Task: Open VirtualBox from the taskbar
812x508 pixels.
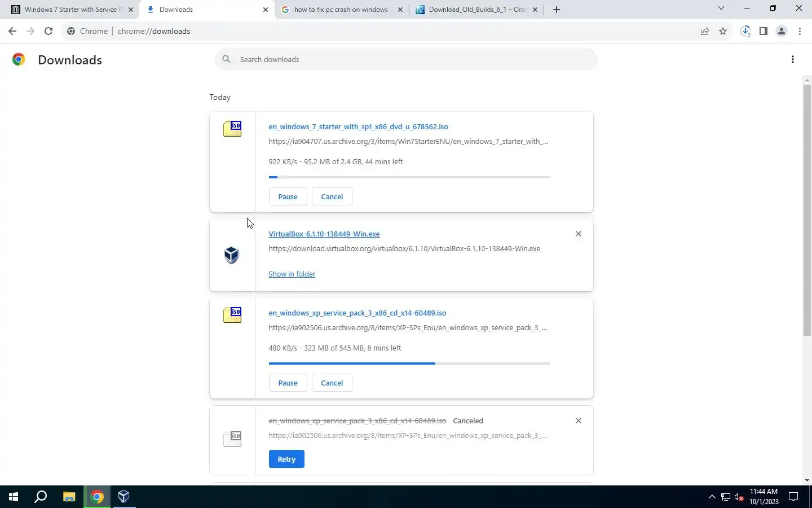Action: pos(124,497)
